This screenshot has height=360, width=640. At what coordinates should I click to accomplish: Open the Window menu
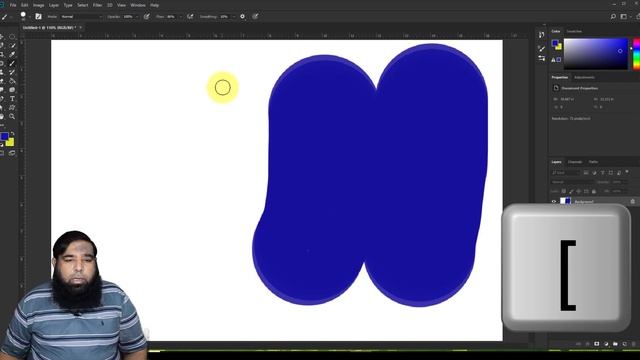click(138, 5)
